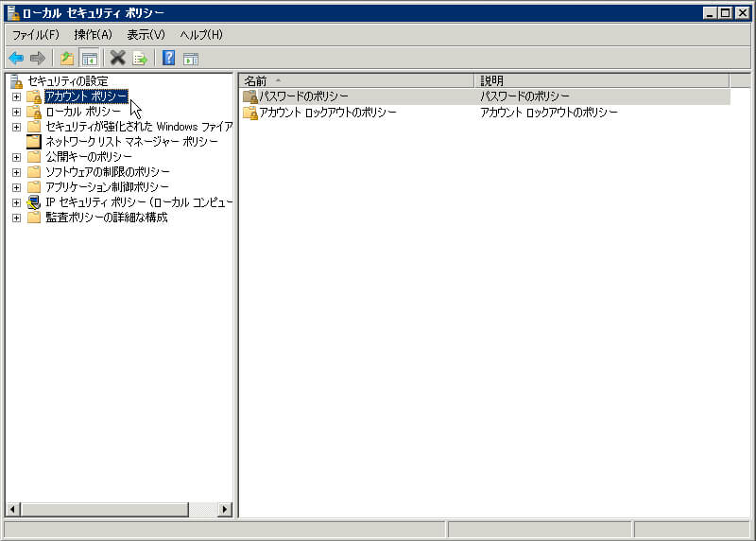Select パスワードのポリシー name in list
Screen dimensions: 756x541
(303, 96)
